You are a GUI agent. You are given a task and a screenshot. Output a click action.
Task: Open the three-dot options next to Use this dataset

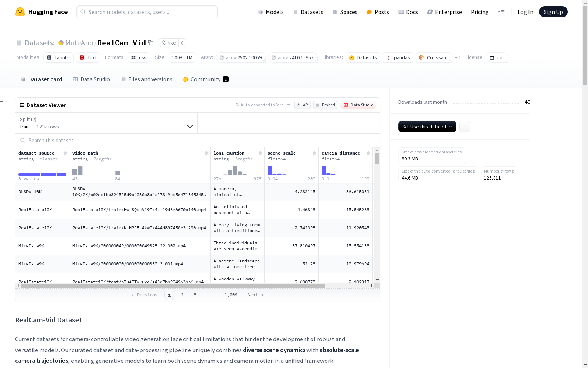[x=465, y=127]
